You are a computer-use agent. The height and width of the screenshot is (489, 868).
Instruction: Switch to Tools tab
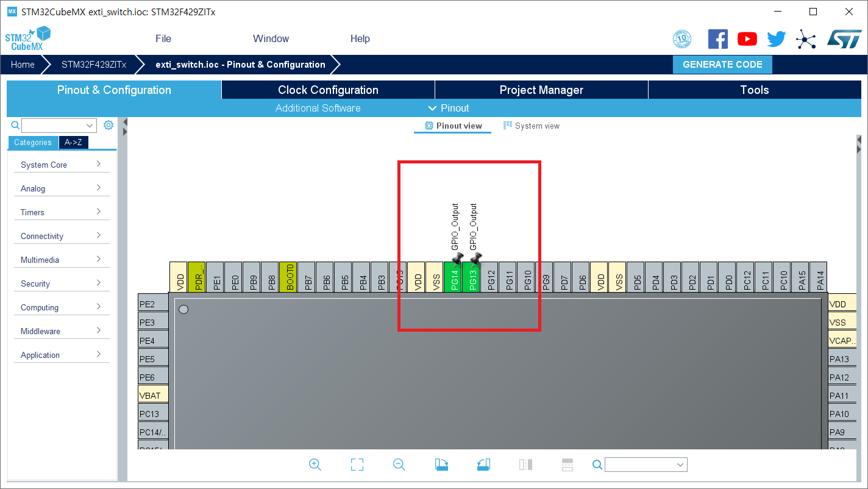[x=755, y=90]
